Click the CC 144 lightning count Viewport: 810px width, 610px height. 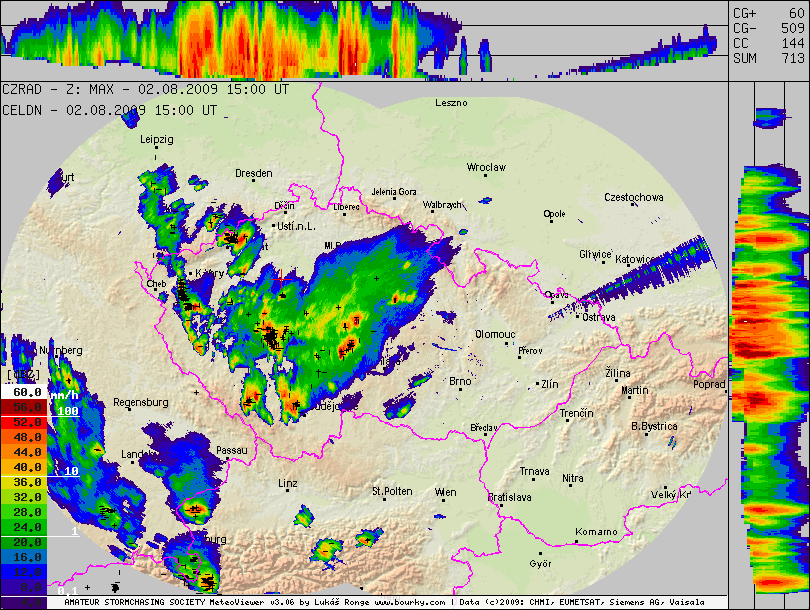pyautogui.click(x=769, y=43)
